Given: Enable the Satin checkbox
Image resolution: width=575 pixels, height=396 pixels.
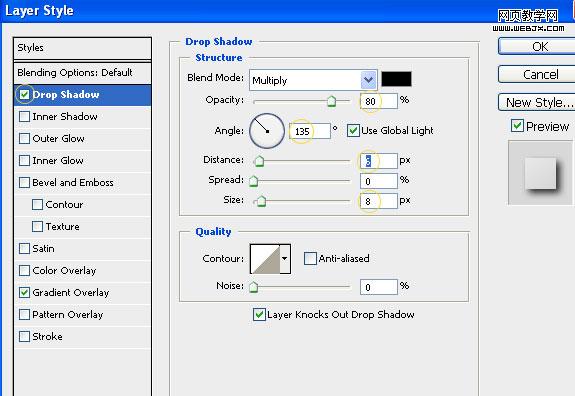Looking at the screenshot, I should (25, 249).
